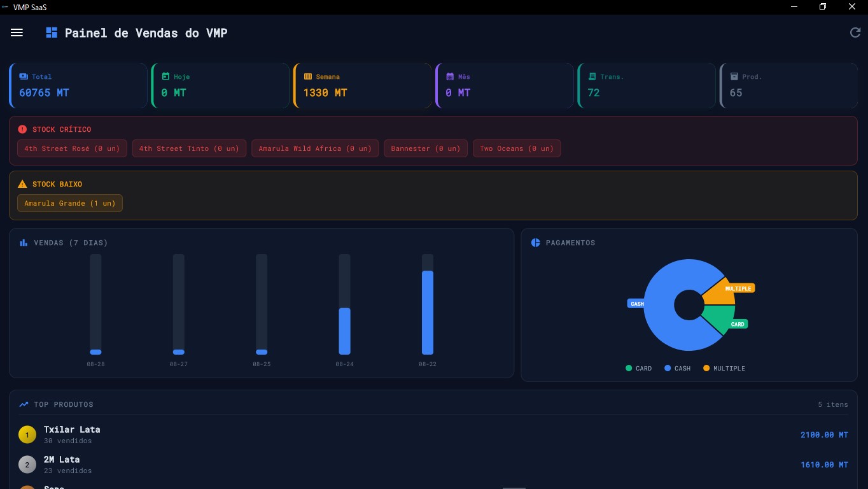Select the Bannester critical stock chip
Screen dimensions: 868x489
(x=426, y=148)
